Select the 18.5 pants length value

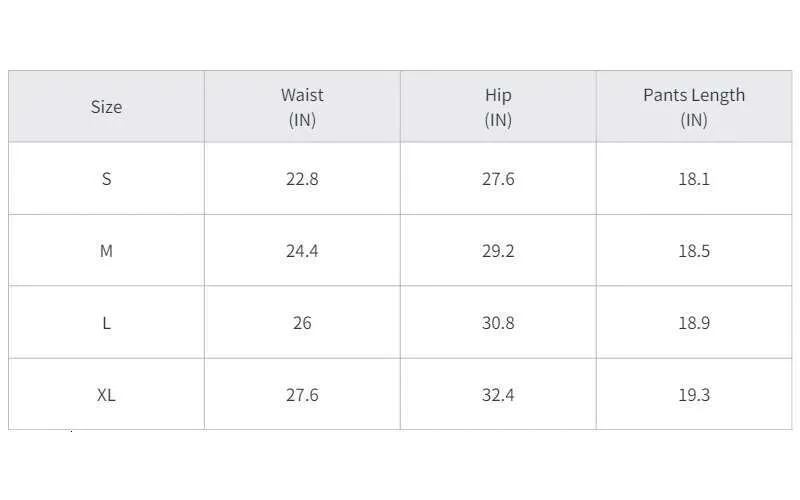pyautogui.click(x=694, y=251)
